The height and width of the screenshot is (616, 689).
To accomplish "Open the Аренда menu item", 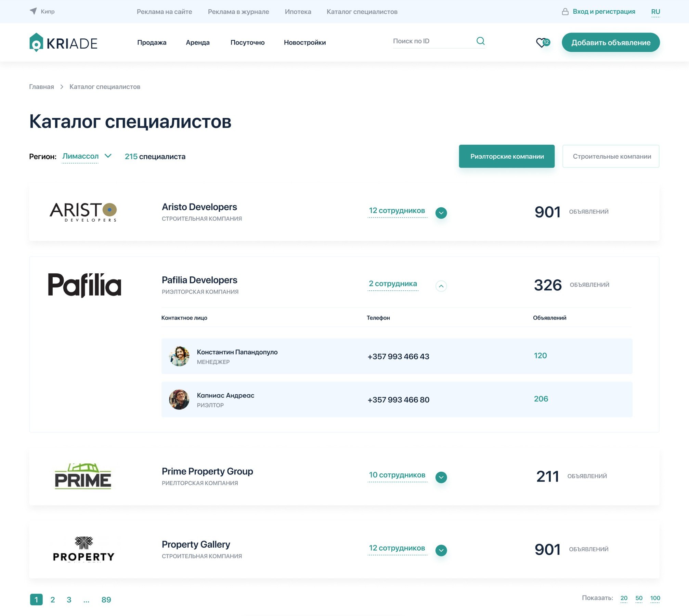I will (x=197, y=42).
